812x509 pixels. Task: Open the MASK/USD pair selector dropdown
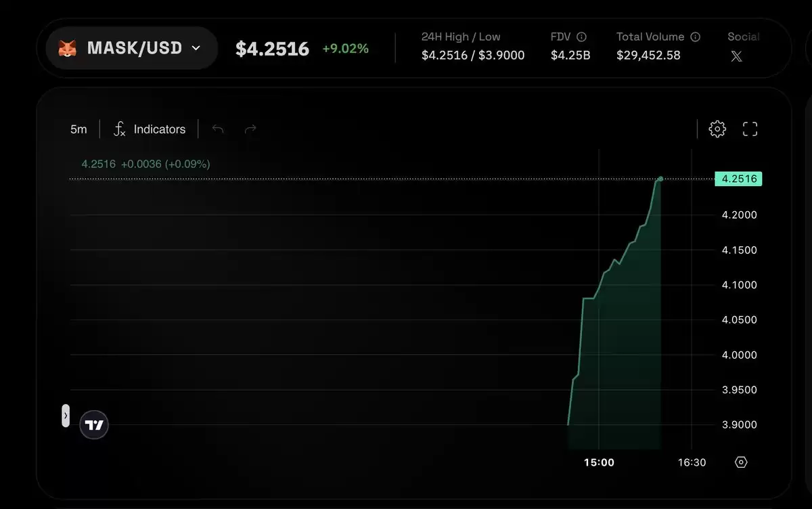click(x=132, y=48)
